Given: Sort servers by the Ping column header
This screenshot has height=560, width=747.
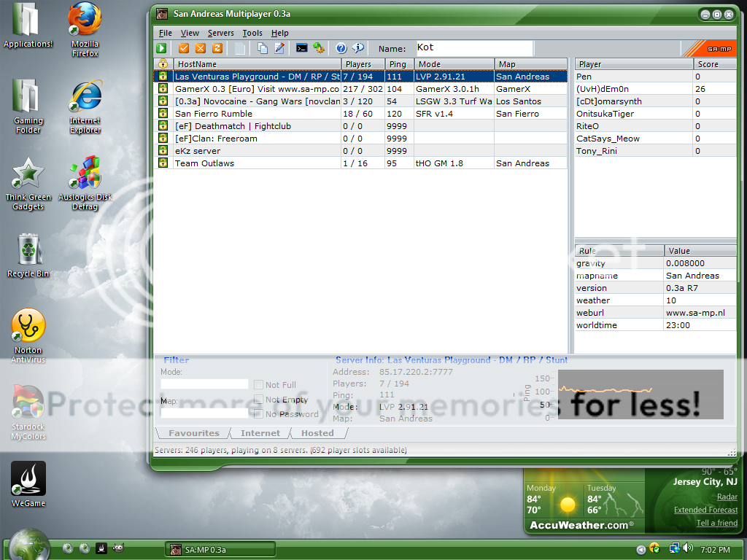Looking at the screenshot, I should point(400,63).
